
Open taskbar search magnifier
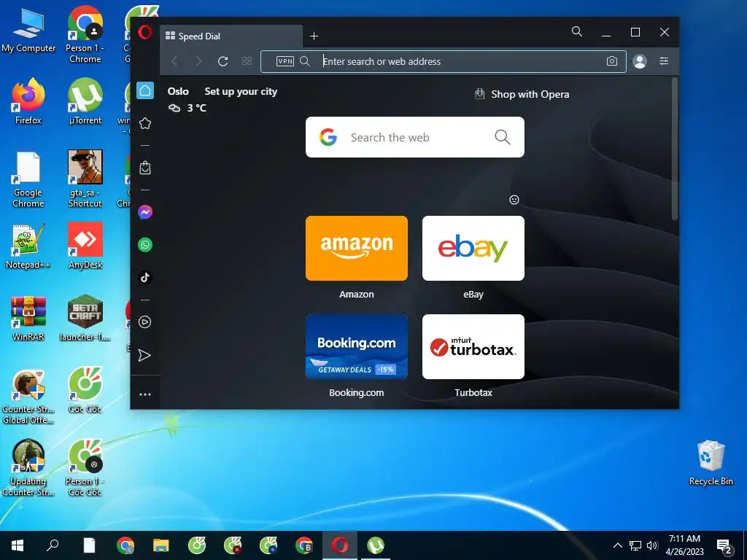coord(53,545)
